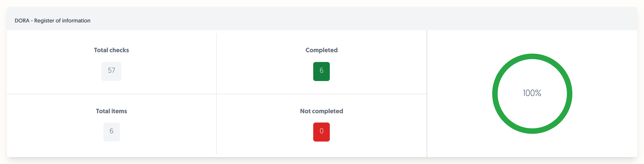Click the word DORA in the card title
The image size is (644, 164).
coord(22,20)
